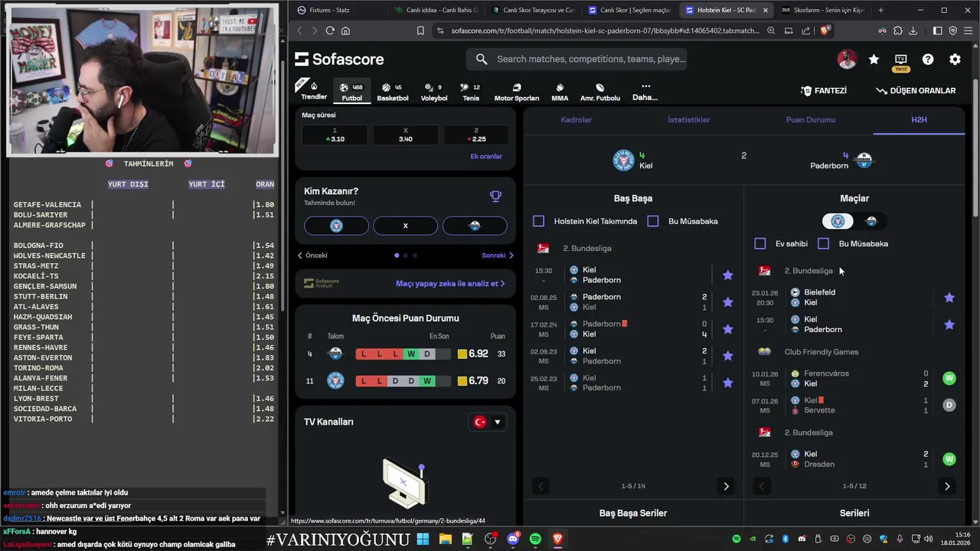Check Bu Müsabaka under Baş Başa
The height and width of the screenshot is (551, 980).
point(652,221)
